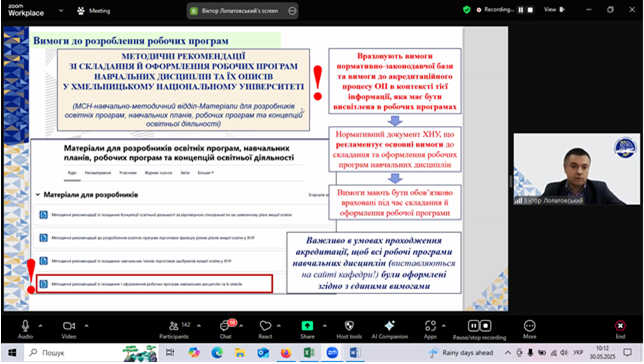Open the Participants panel
The width and height of the screenshot is (644, 364).
pos(174,329)
